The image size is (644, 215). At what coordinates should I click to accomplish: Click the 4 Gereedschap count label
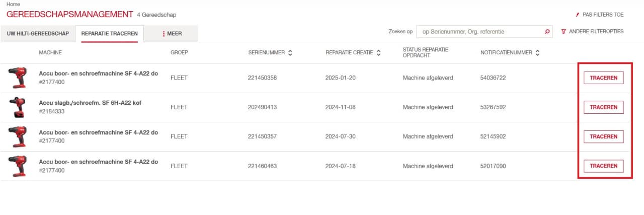157,15
